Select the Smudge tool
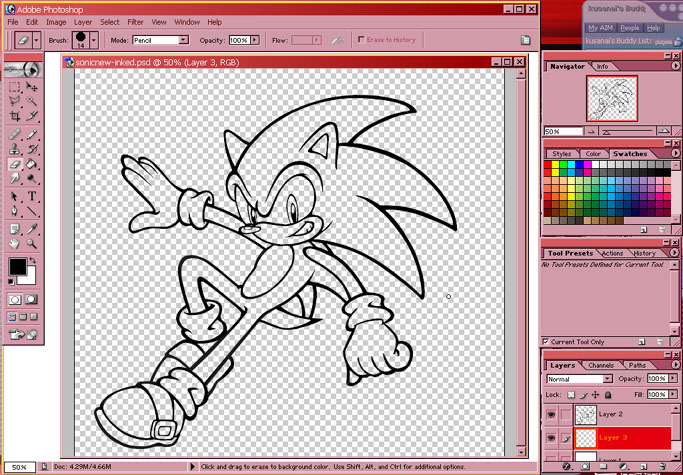The width and height of the screenshot is (683, 475). [x=15, y=178]
